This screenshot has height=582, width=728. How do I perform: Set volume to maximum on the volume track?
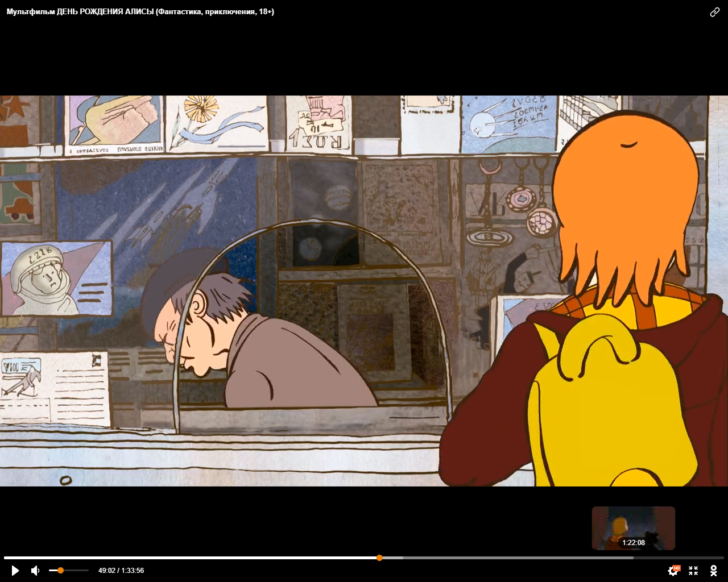[88, 570]
